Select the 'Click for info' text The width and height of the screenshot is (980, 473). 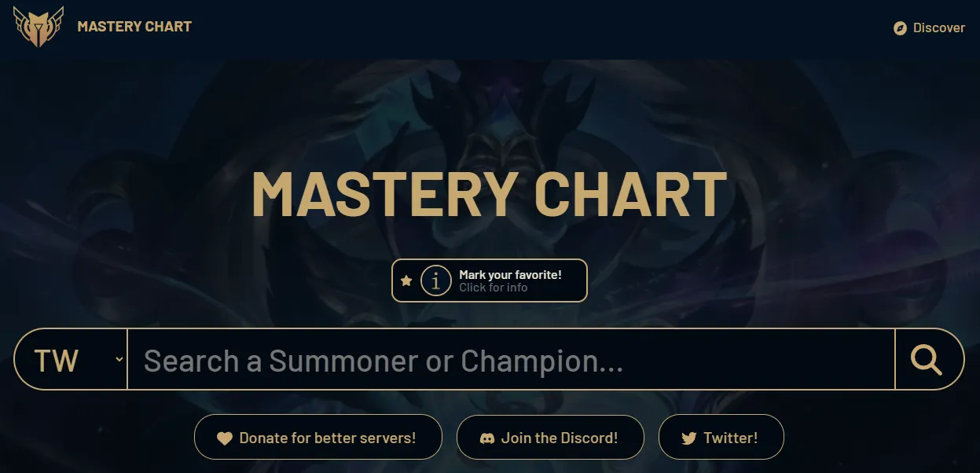[494, 288]
